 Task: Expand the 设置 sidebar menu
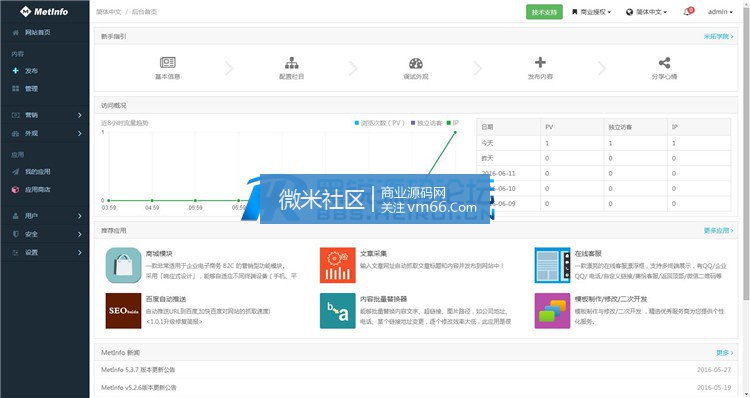pos(44,252)
